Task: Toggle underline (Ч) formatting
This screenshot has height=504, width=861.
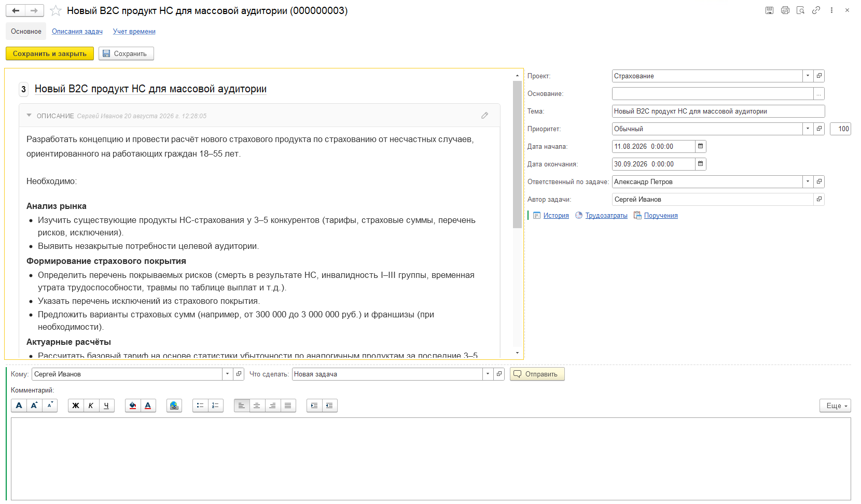Action: [107, 405]
